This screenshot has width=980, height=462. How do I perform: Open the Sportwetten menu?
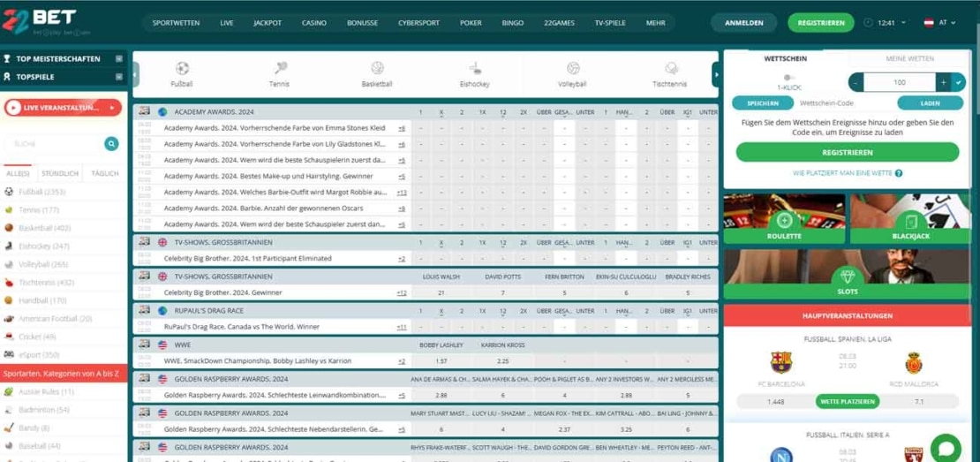177,23
